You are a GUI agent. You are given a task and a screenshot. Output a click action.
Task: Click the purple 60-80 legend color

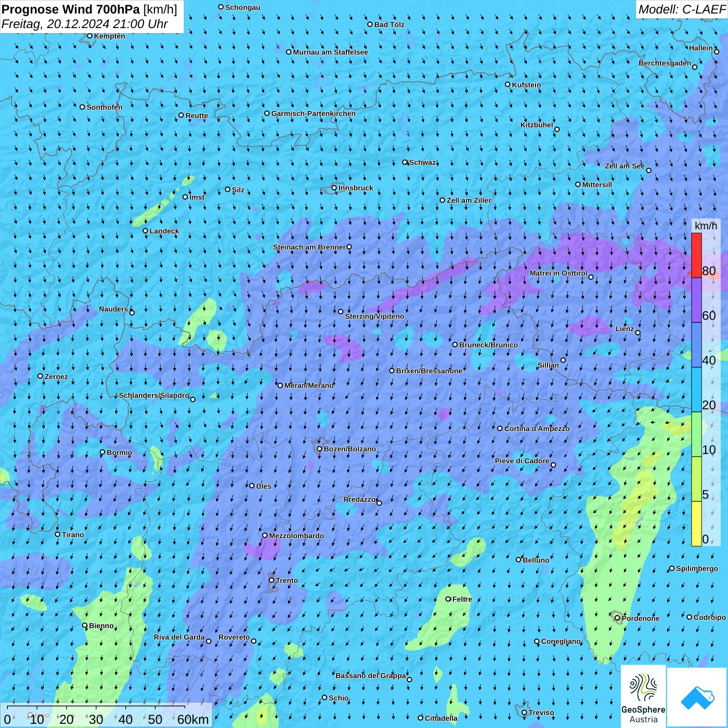point(696,300)
